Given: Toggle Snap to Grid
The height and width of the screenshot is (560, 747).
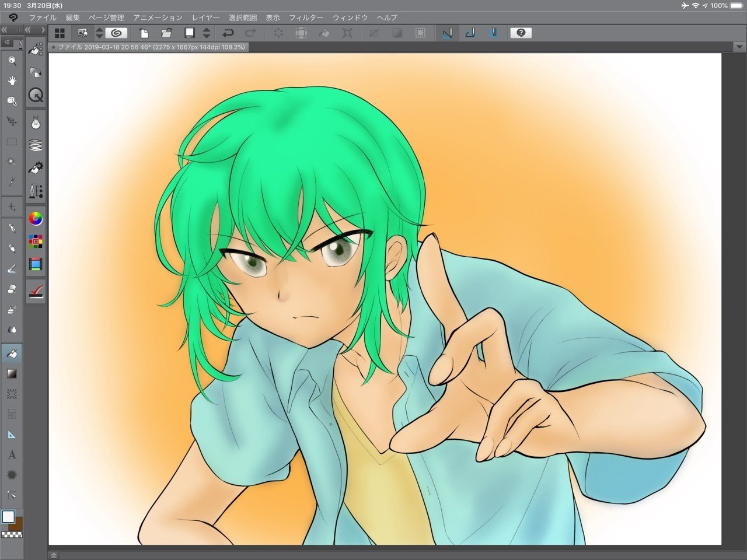Looking at the screenshot, I should point(494,33).
